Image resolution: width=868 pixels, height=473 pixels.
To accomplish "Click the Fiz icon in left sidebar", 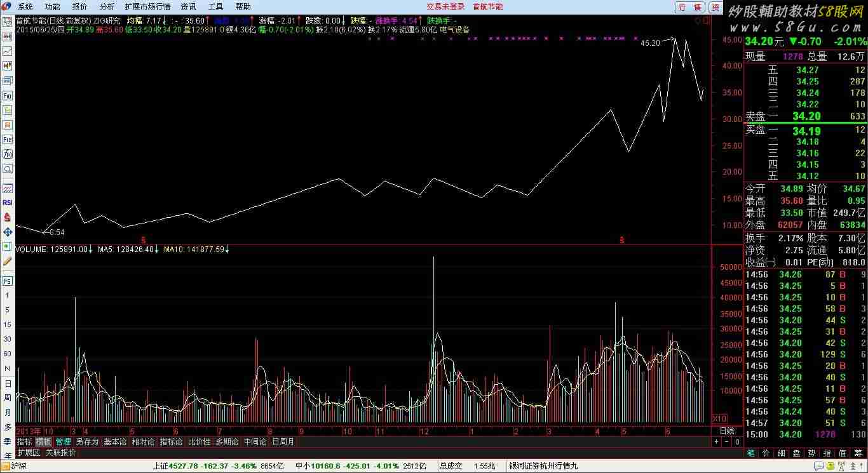I will click(8, 139).
